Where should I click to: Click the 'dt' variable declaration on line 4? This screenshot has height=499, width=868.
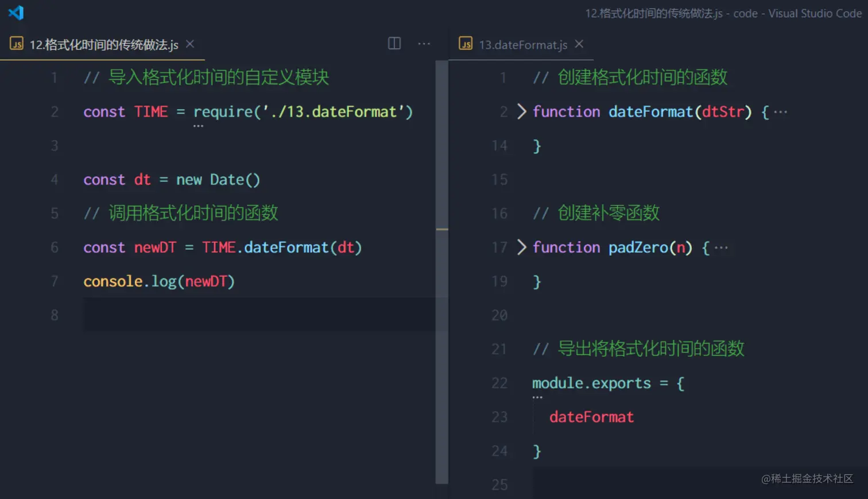pos(142,180)
